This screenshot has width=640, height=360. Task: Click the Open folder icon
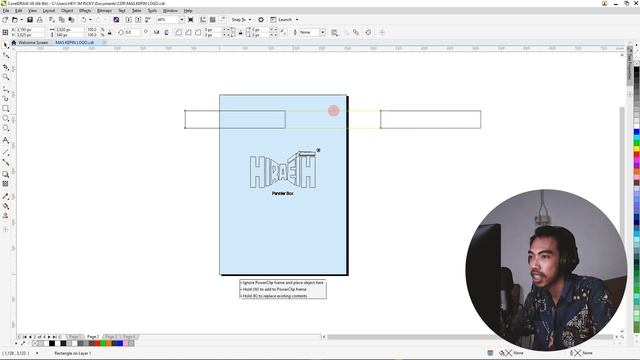[x=15, y=20]
